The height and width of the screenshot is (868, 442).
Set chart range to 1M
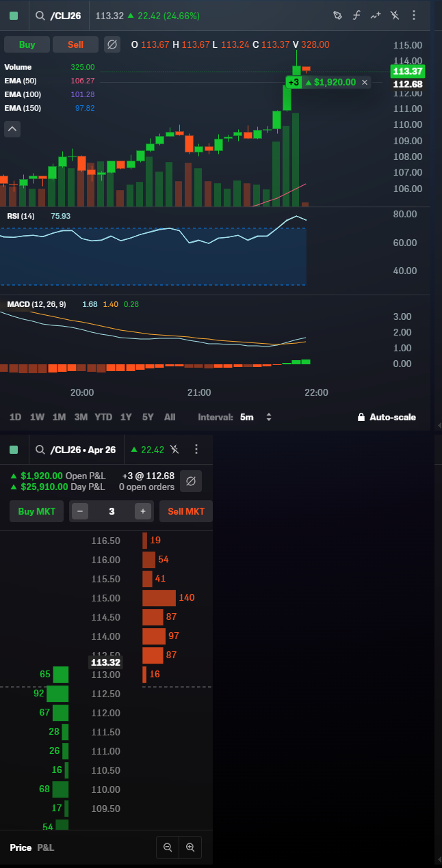coord(59,417)
